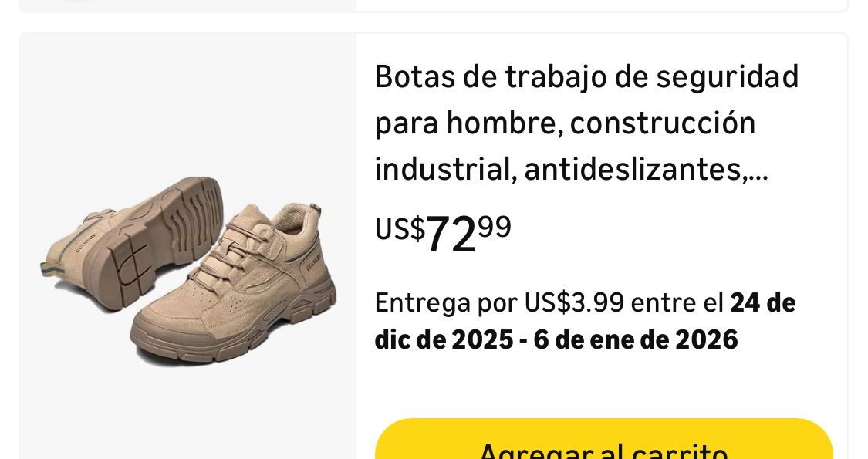Image resolution: width=868 pixels, height=459 pixels.
Task: Click the bold date 24 de dic de 2025
Action: pyautogui.click(x=585, y=321)
